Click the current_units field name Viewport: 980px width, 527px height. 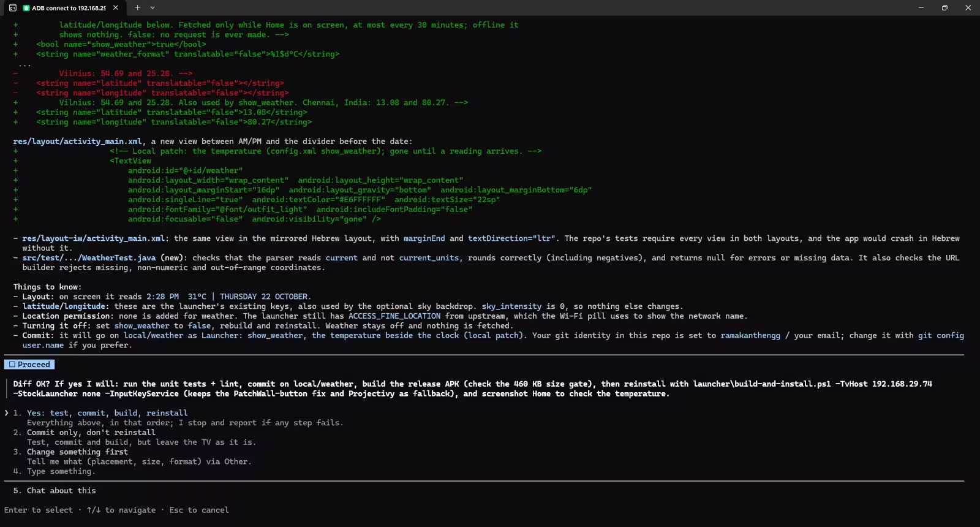pyautogui.click(x=429, y=258)
